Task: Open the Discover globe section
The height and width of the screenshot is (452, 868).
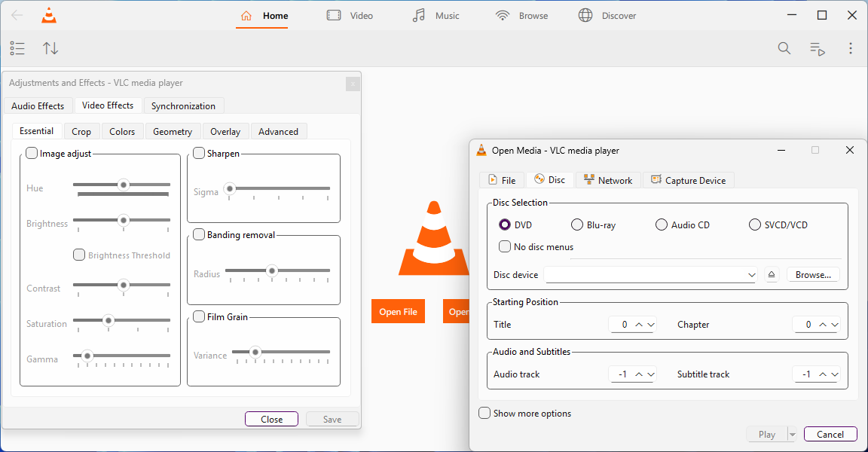Action: tap(607, 15)
